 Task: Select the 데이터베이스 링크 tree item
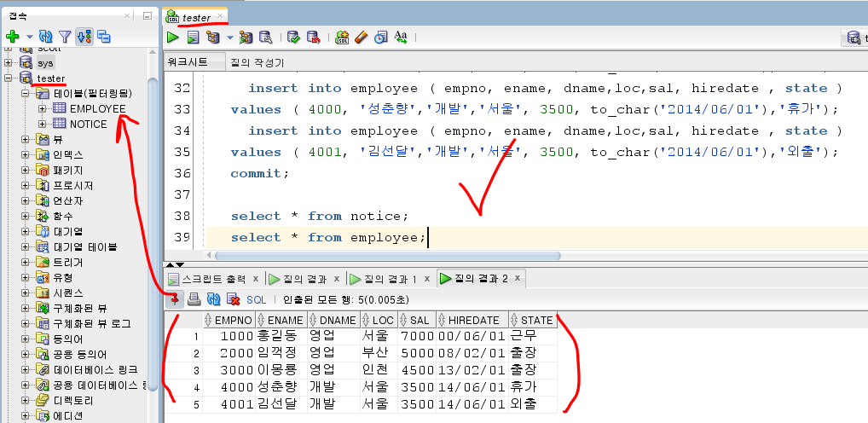[95, 369]
